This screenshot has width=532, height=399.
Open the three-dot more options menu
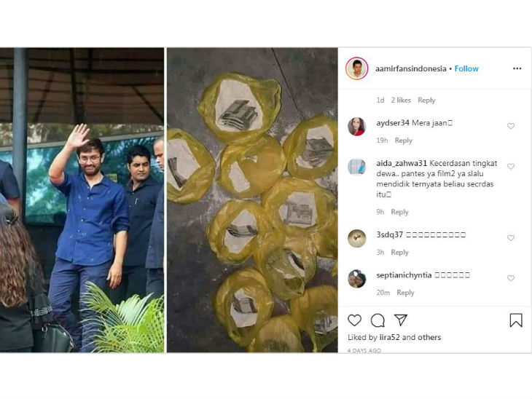pyautogui.click(x=517, y=68)
